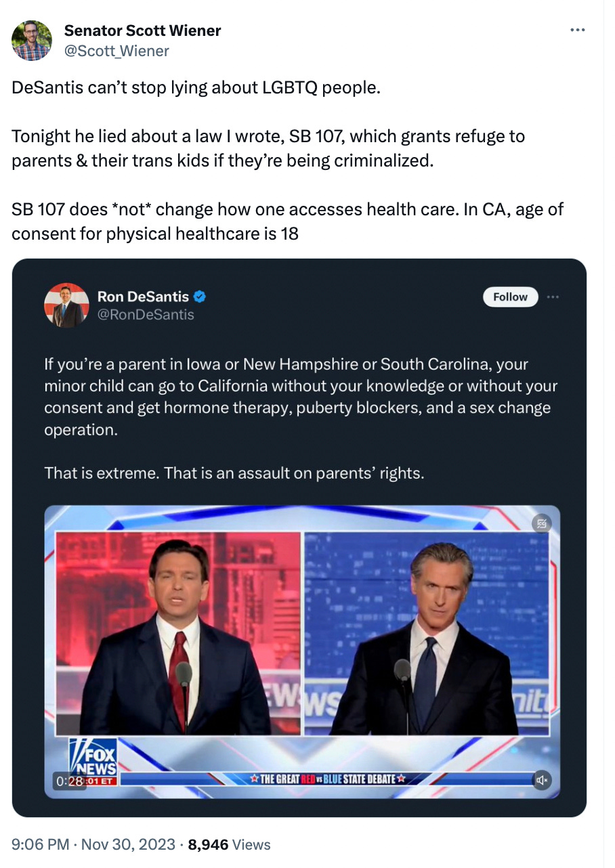
Task: Follow Ron DeSantis
Action: click(511, 297)
